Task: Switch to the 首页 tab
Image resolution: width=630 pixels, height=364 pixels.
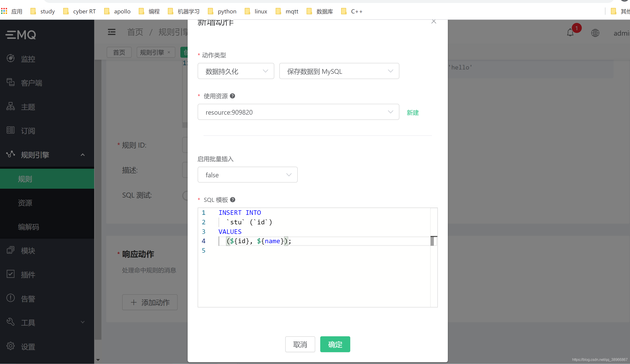Action: (119, 52)
